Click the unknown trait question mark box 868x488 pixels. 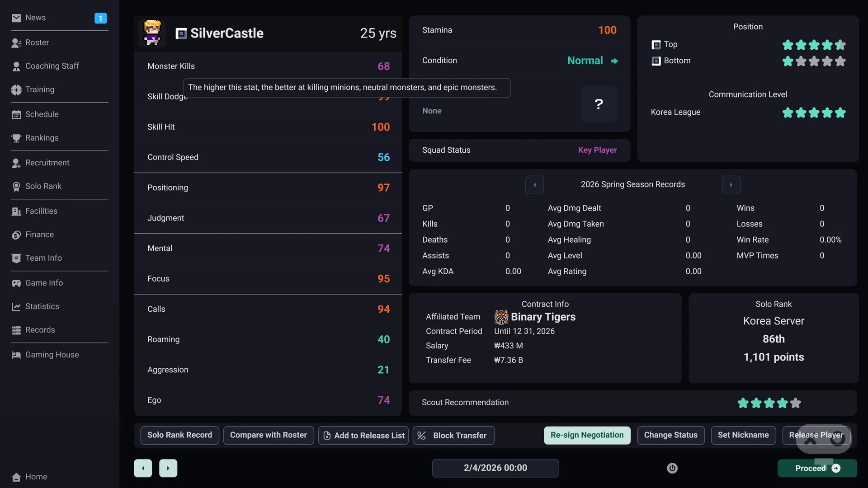click(599, 104)
